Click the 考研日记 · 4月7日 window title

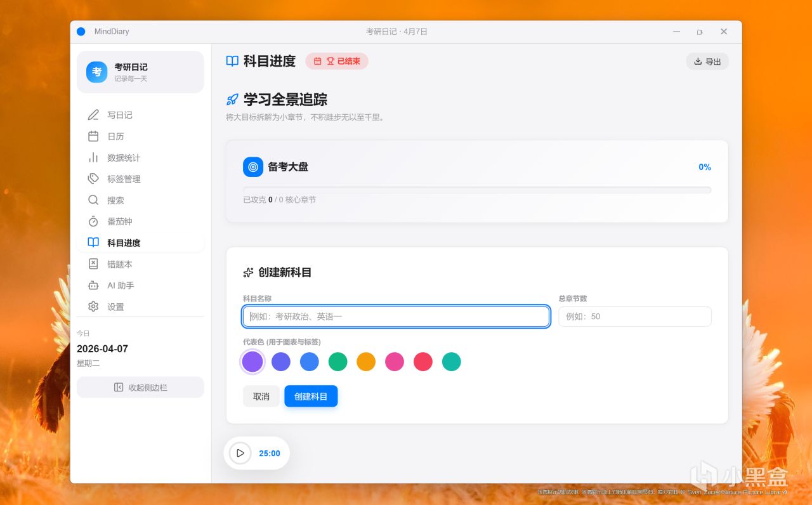[396, 32]
